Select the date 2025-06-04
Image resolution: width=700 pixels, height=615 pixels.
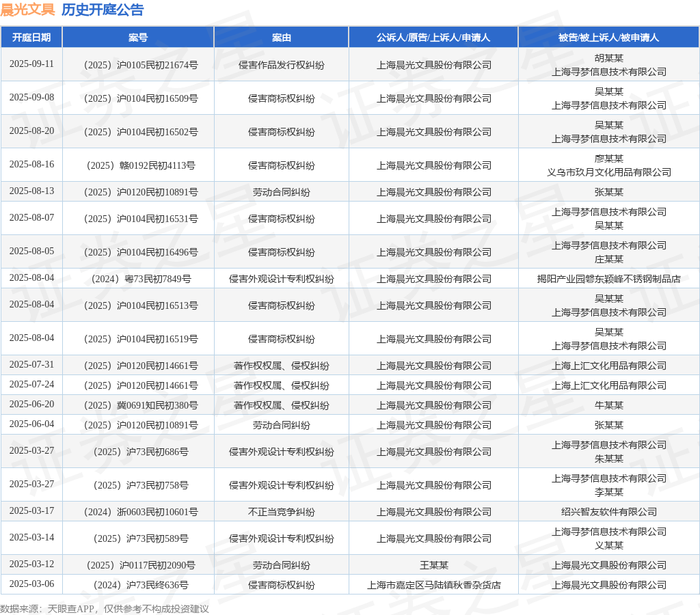[31, 424]
